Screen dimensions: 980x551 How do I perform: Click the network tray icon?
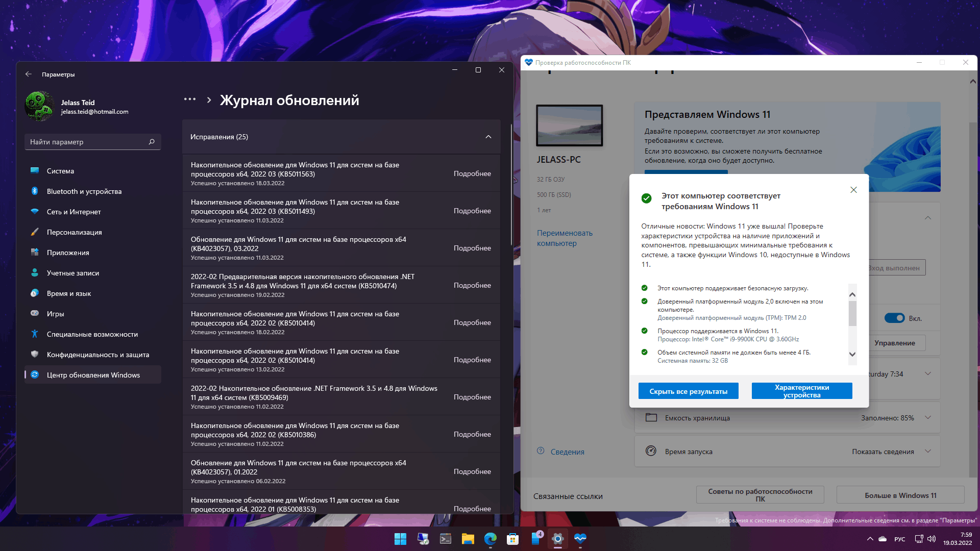919,539
